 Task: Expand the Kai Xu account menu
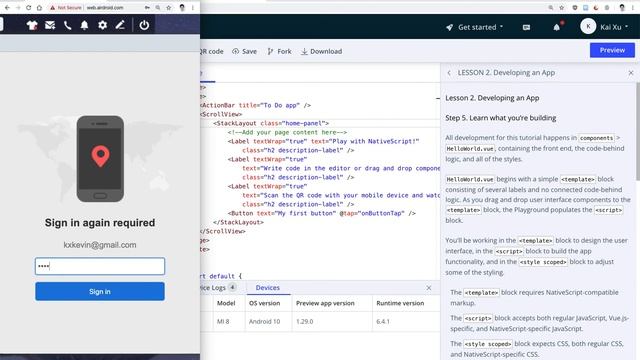(x=614, y=27)
